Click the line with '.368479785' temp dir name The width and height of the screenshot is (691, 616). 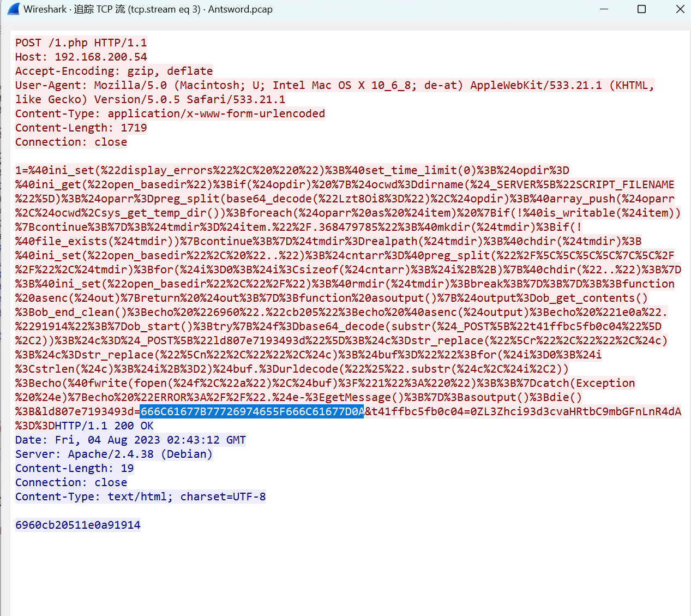298,227
